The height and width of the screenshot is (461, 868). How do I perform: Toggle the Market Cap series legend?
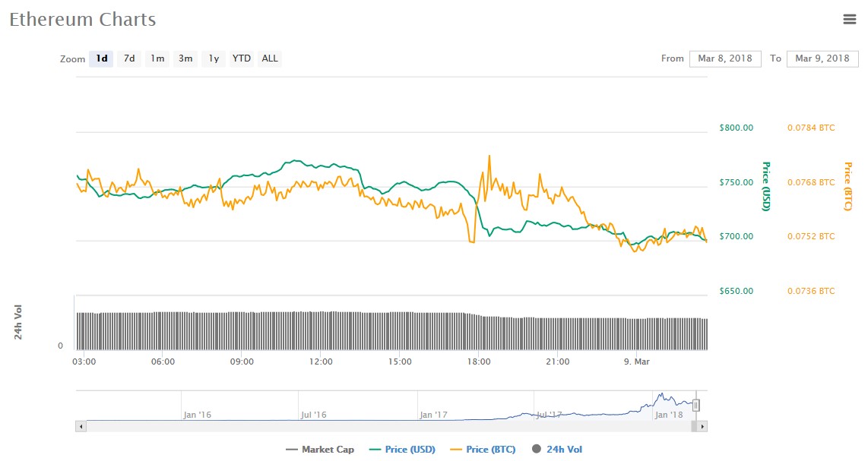(320, 450)
